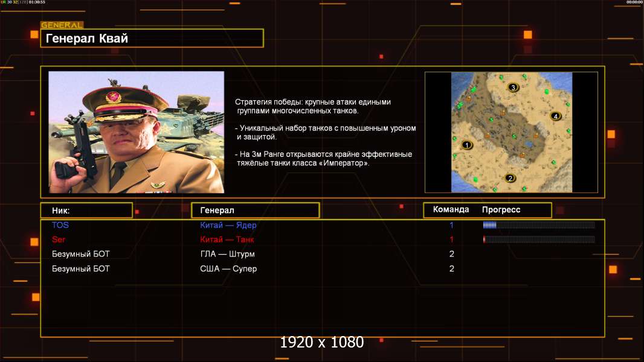Click Ser's red loading progress bar
The height and width of the screenshot is (362, 644).
point(539,240)
